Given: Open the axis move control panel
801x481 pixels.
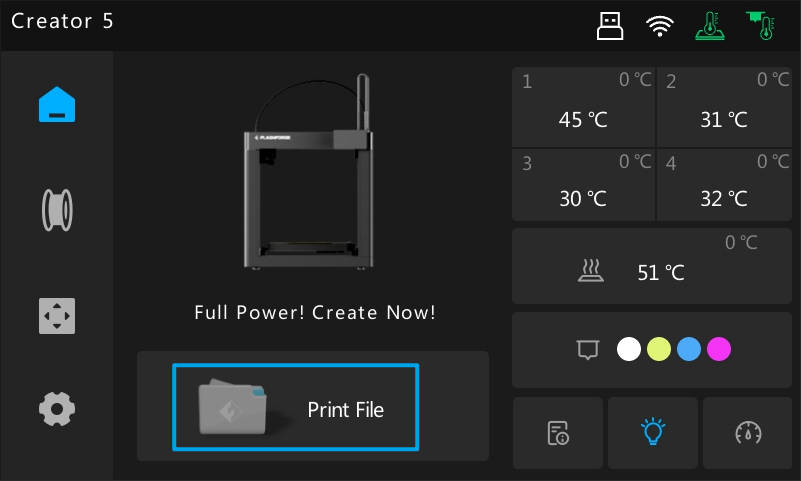Looking at the screenshot, I should coord(57,316).
